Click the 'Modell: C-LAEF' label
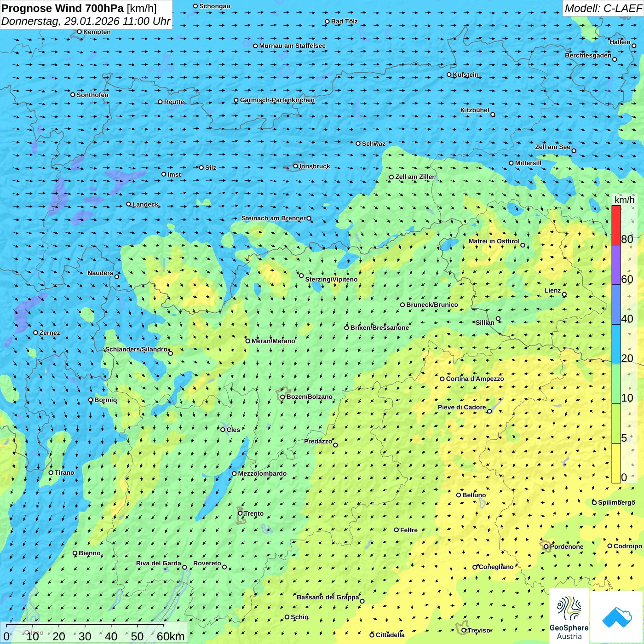The height and width of the screenshot is (644, 644). (x=603, y=8)
